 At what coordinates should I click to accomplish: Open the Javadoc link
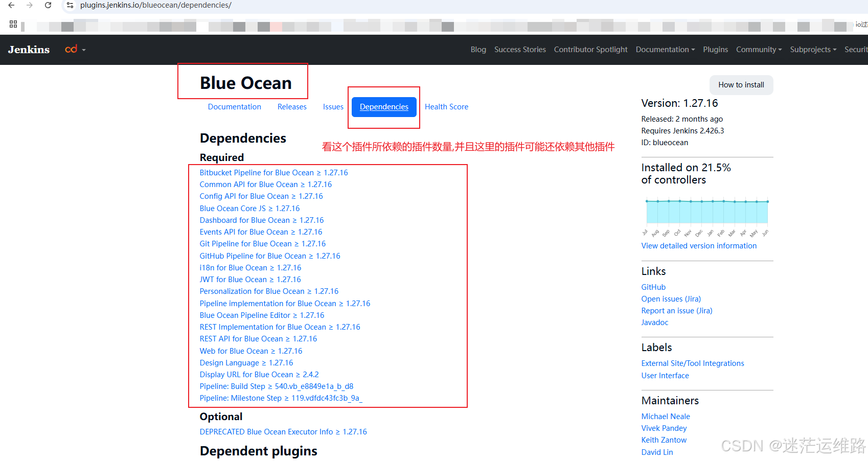655,322
